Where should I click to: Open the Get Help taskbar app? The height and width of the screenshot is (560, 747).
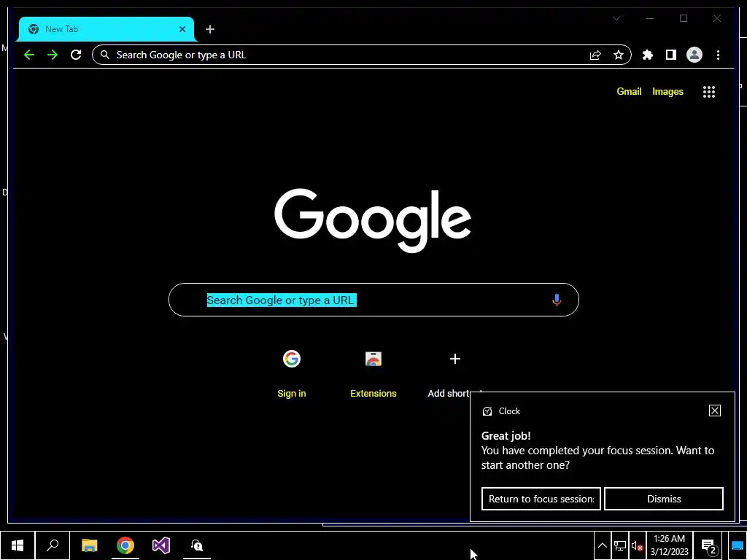coord(197,545)
